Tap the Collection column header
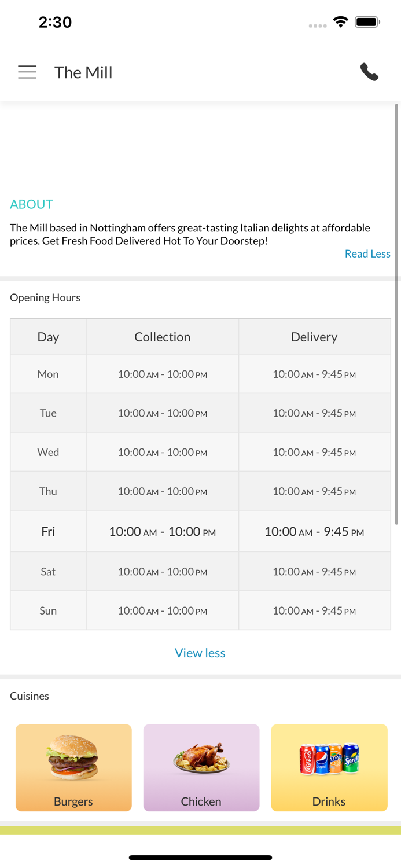 [163, 337]
